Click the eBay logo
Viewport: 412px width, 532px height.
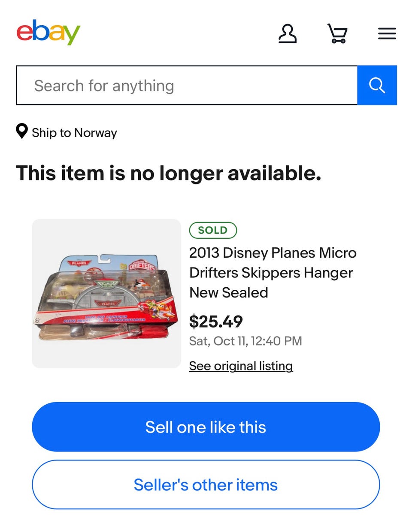point(48,32)
